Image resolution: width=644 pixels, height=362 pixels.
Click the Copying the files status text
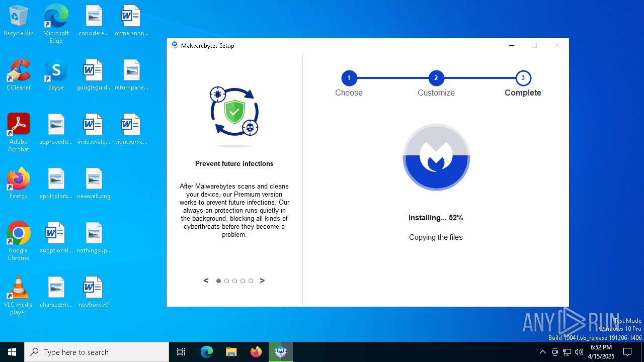coord(436,237)
